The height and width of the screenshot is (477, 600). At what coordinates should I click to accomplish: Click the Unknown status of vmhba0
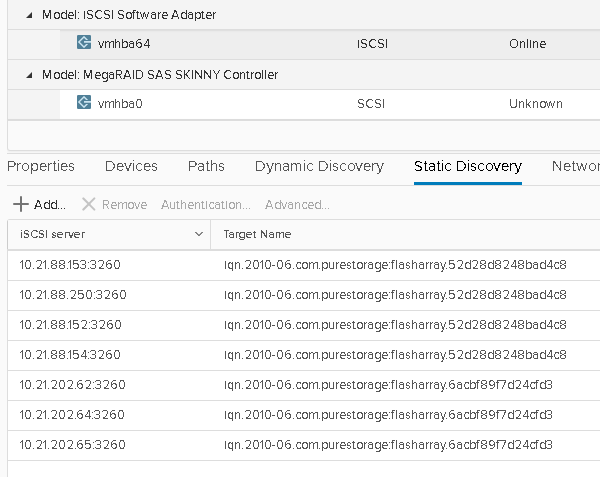536,104
